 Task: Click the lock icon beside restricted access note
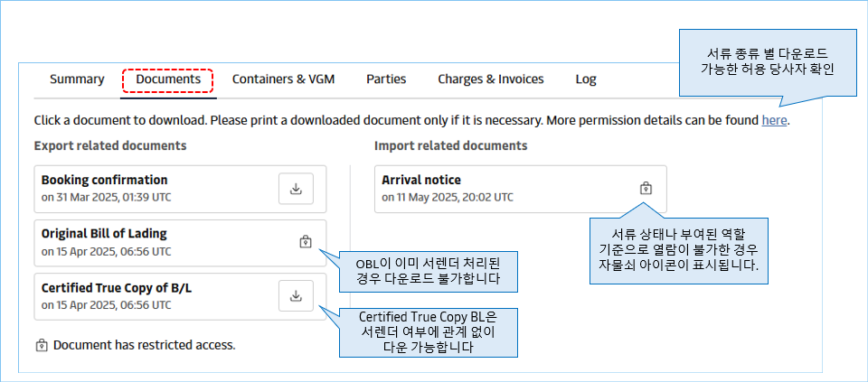pos(41,345)
